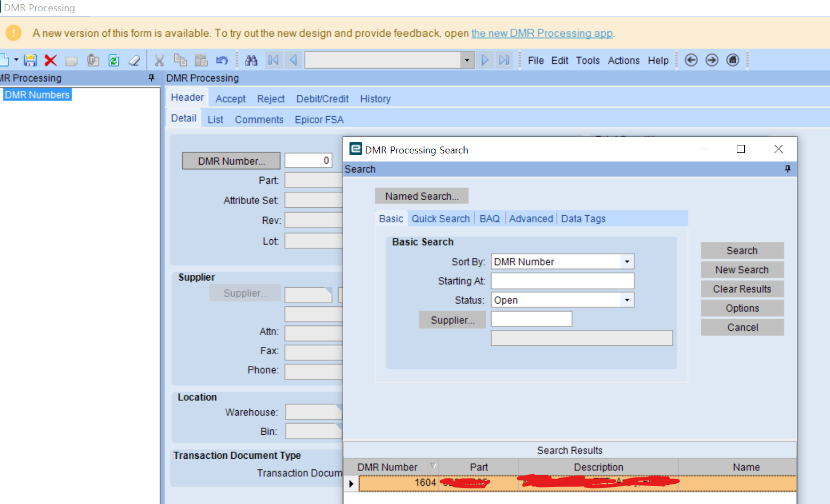Click the Attachments paperclip icon
830x504 pixels.
93,60
